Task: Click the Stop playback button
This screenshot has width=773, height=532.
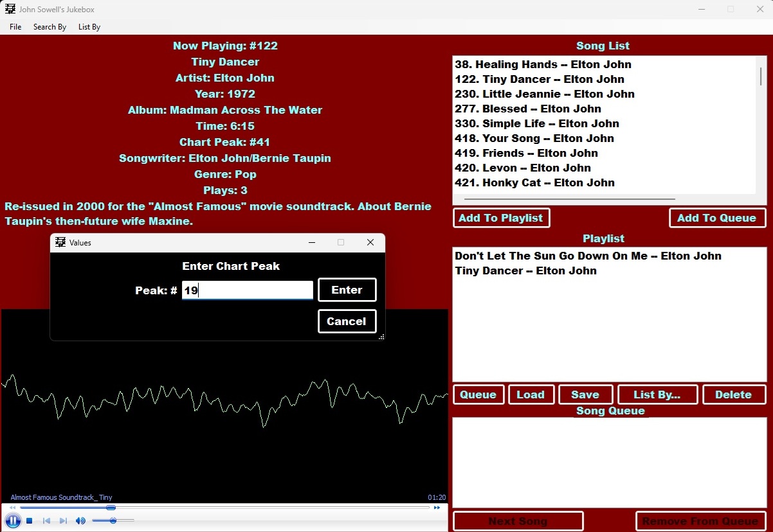Action: pos(30,521)
